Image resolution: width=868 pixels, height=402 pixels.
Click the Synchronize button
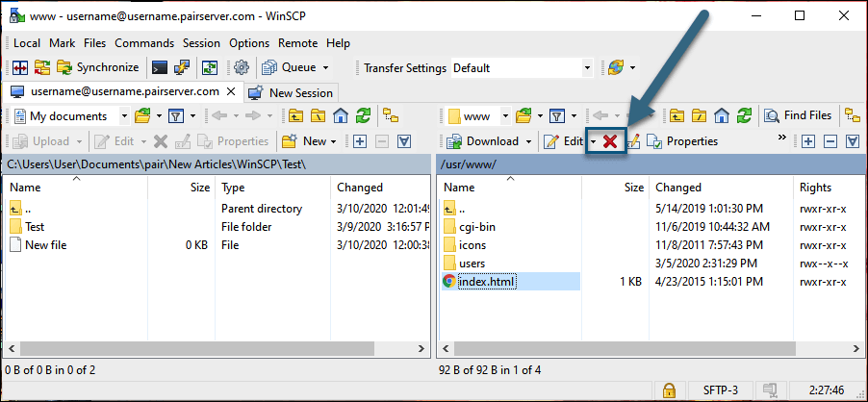[98, 67]
